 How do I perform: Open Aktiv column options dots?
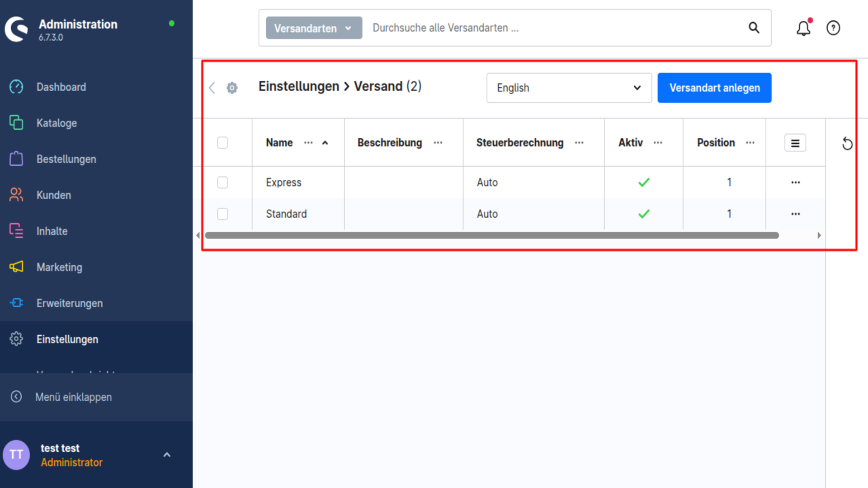click(x=658, y=143)
